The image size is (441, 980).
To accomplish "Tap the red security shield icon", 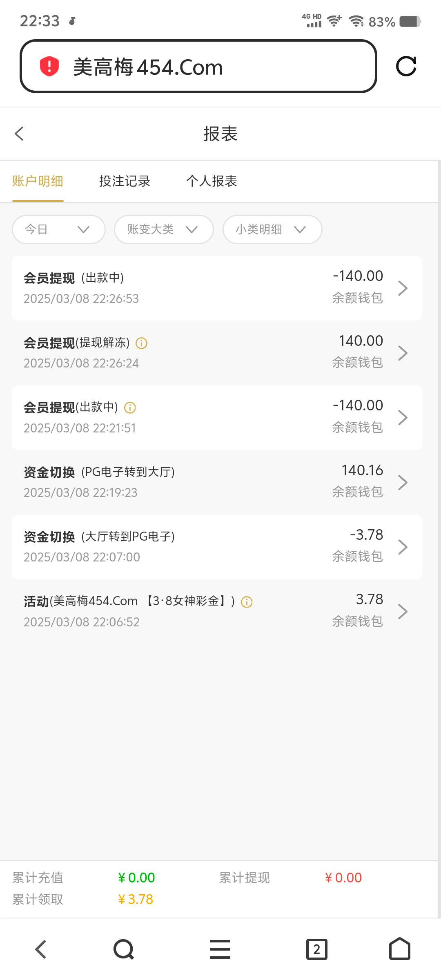I will [x=49, y=67].
